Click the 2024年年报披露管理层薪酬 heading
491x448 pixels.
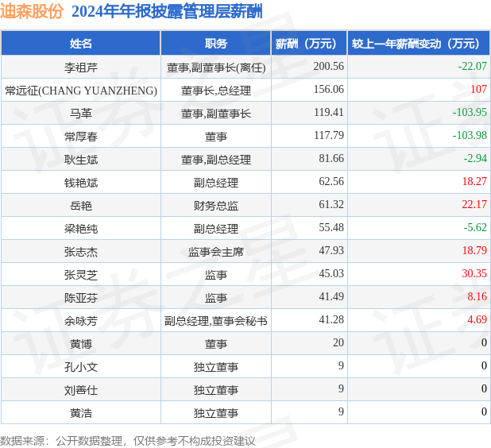167,11
